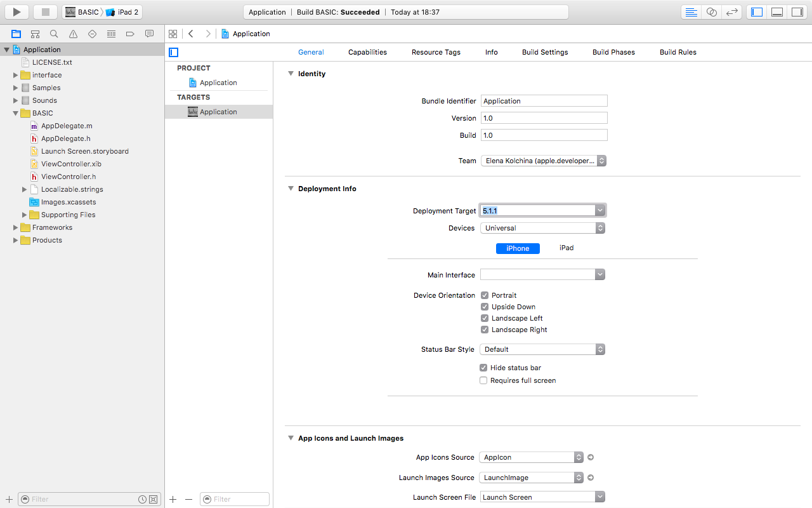Open the App Icons Source dropdown
Image resolution: width=812 pixels, height=508 pixels.
(532, 457)
